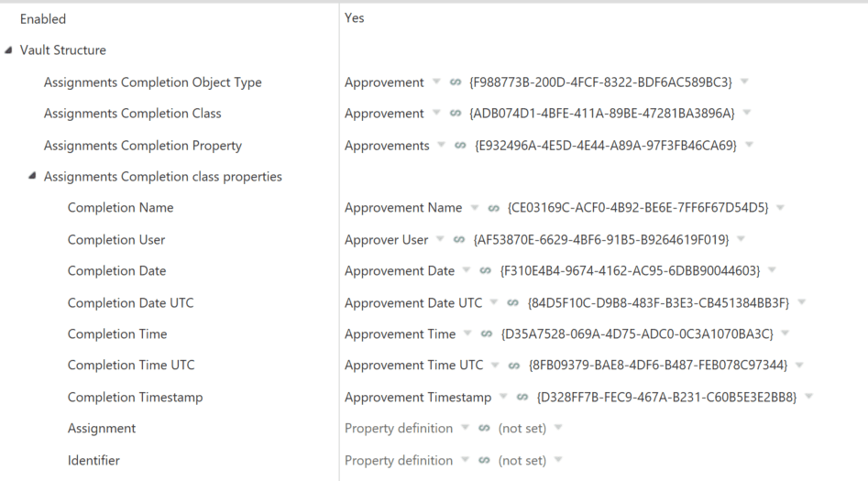Open dropdown after Approver User name

pyautogui.click(x=440, y=239)
